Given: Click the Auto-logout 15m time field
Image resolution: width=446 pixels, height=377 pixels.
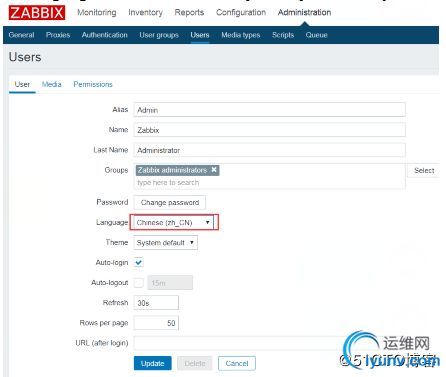Looking at the screenshot, I should click(x=170, y=283).
